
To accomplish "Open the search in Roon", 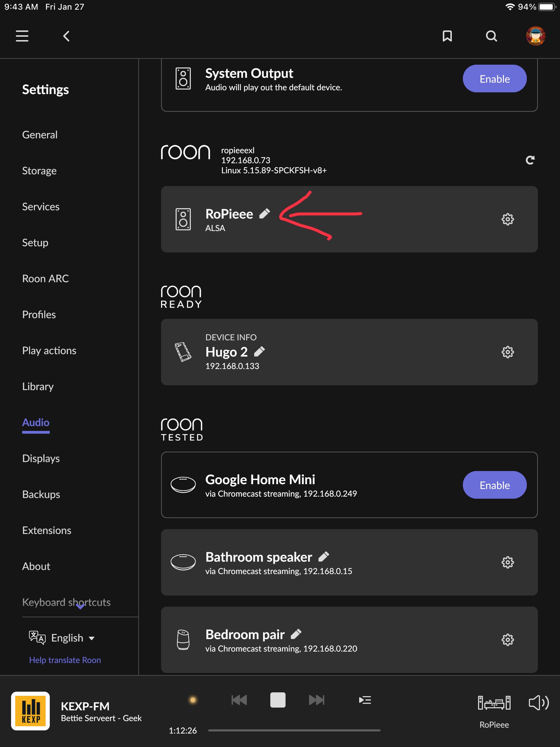I will (491, 36).
